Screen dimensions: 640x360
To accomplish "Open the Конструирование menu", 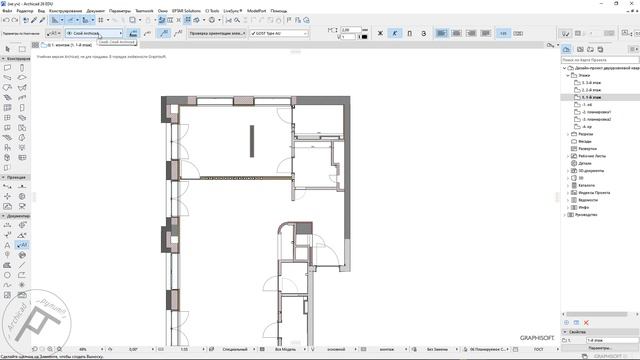I will [x=65, y=11].
